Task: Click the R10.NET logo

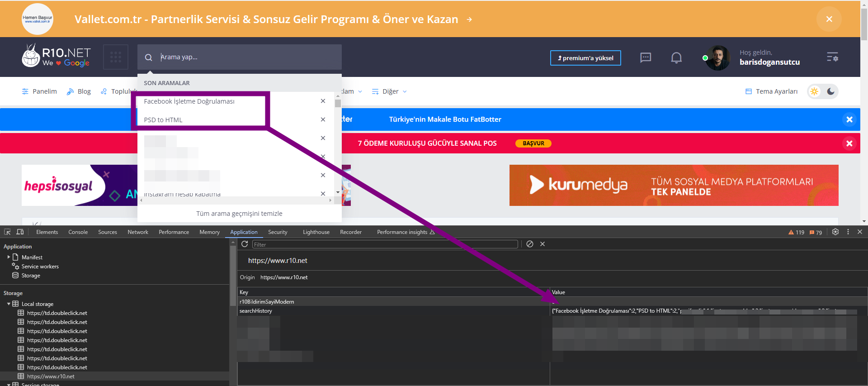Action: click(x=56, y=57)
